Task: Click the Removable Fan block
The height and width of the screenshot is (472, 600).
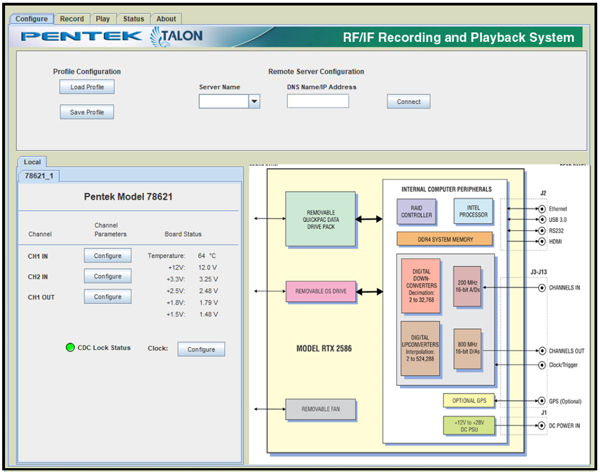Action: (320, 409)
